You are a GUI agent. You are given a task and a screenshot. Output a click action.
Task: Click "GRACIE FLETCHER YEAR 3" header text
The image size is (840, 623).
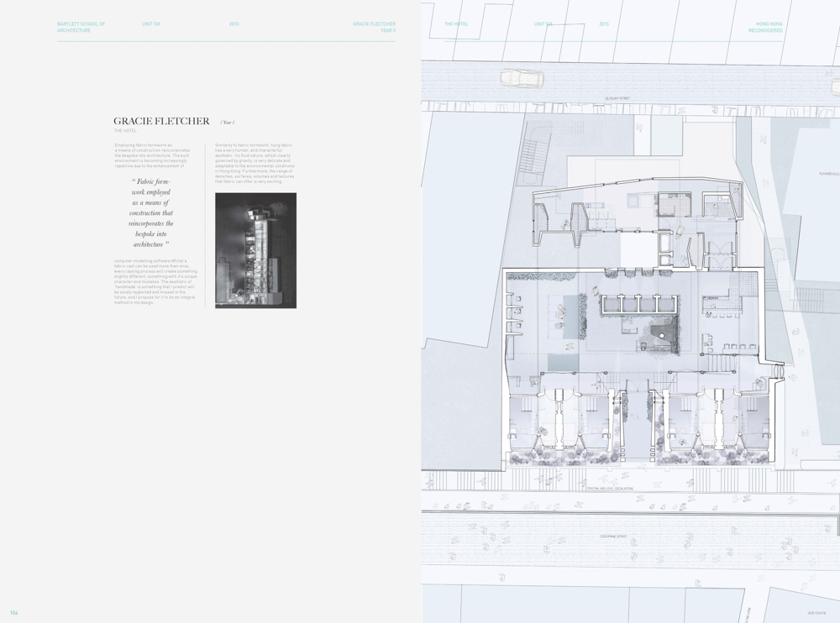(x=374, y=28)
